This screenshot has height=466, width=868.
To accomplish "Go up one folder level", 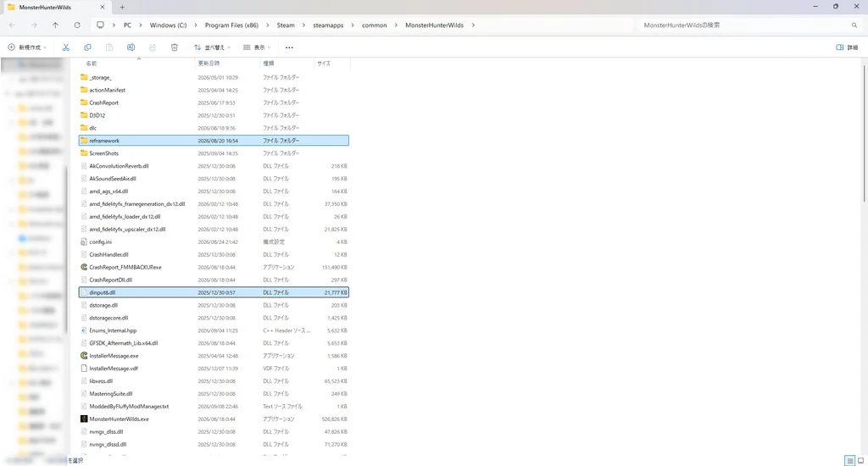I will point(55,25).
